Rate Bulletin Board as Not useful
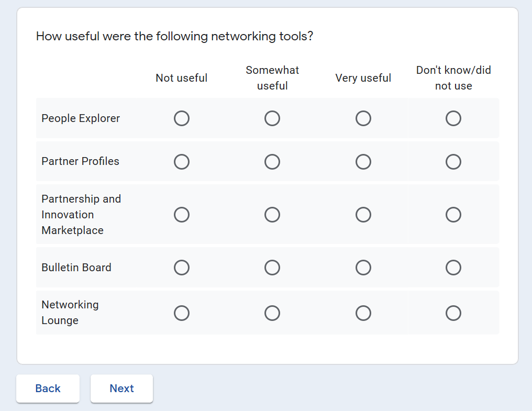Screen dimensions: 532x411 point(182,268)
